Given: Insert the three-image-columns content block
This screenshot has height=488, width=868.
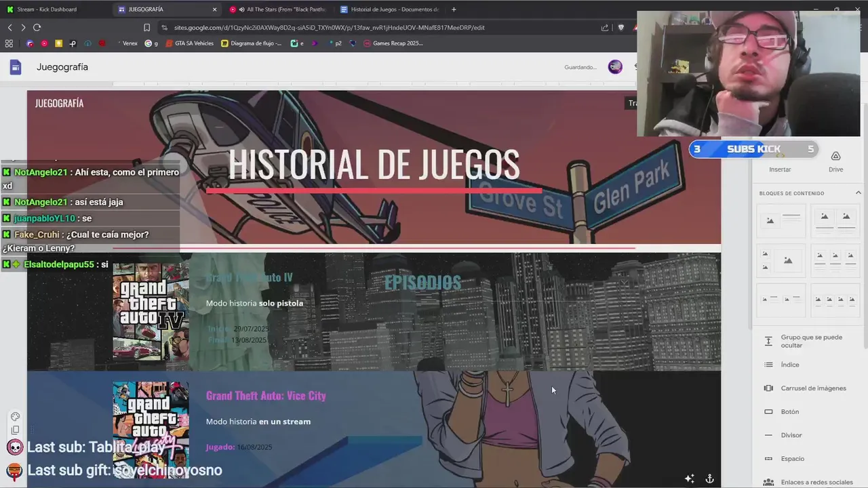Looking at the screenshot, I should [835, 260].
